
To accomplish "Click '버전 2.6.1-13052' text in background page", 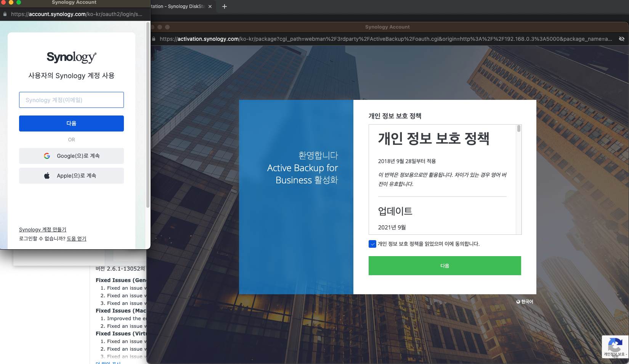I will 120,269.
